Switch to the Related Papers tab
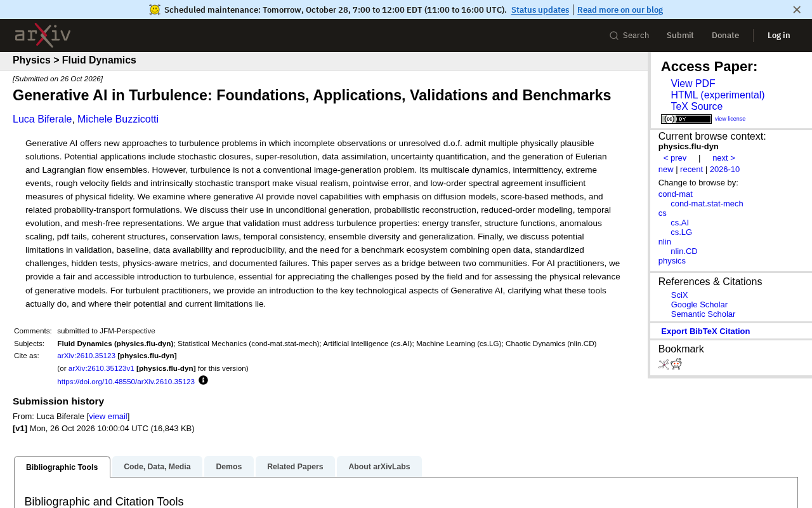812x508 pixels. 295,467
